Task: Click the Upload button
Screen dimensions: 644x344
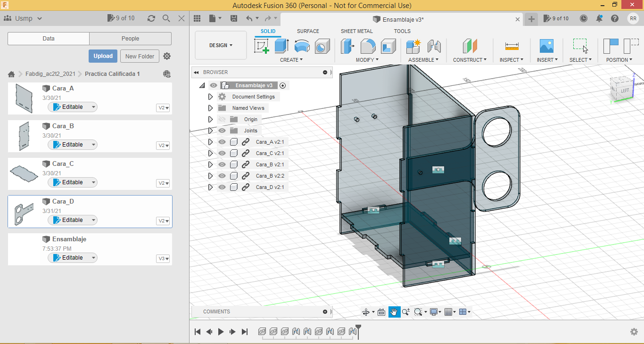Action: click(x=103, y=56)
